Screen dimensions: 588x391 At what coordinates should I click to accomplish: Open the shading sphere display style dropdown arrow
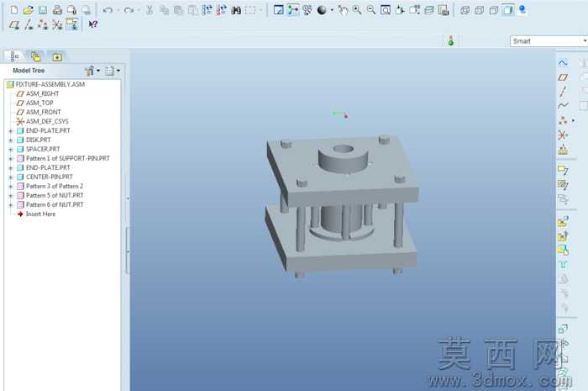(332, 10)
